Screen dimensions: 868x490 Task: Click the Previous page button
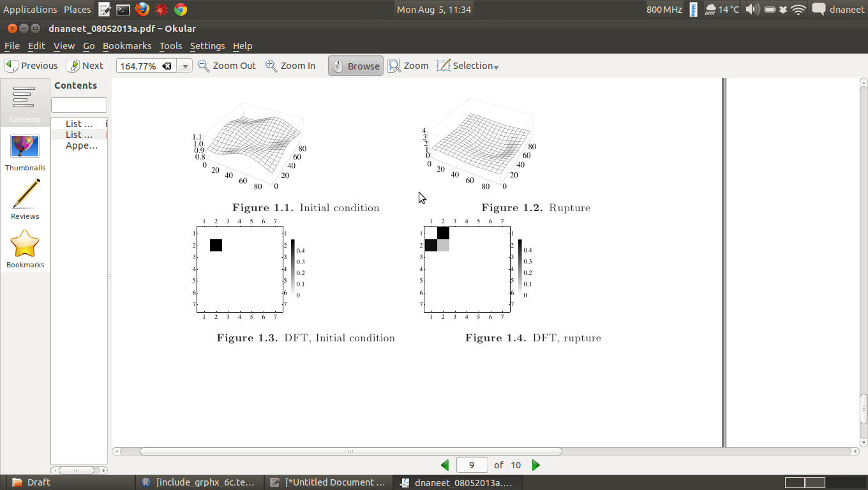pyautogui.click(x=31, y=65)
